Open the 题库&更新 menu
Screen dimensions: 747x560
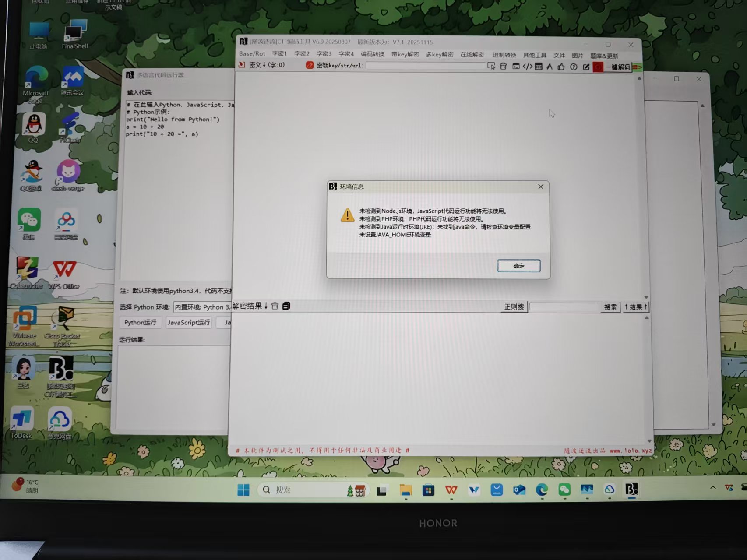click(x=604, y=56)
